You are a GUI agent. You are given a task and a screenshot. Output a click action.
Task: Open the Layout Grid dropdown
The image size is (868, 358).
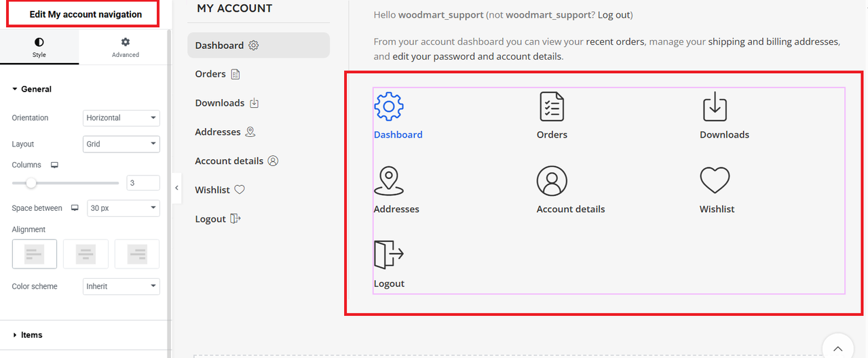point(121,144)
